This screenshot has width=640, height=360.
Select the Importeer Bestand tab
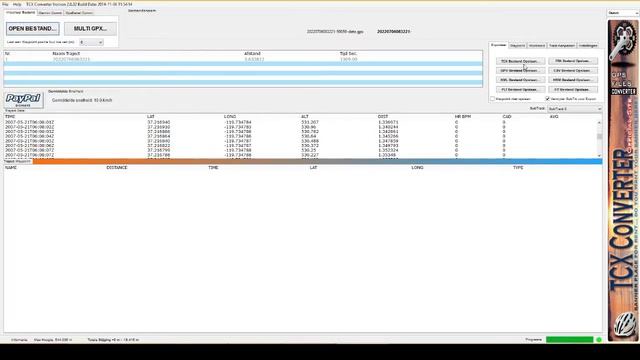click(x=20, y=13)
